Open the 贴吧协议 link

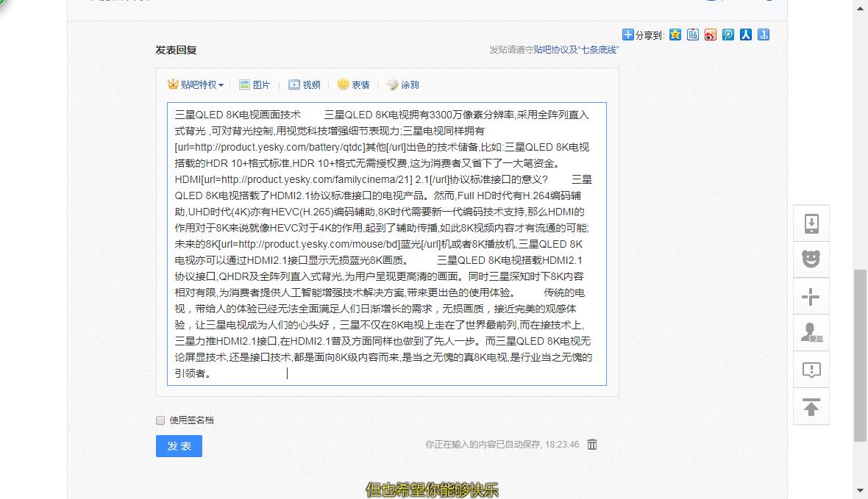(551, 50)
